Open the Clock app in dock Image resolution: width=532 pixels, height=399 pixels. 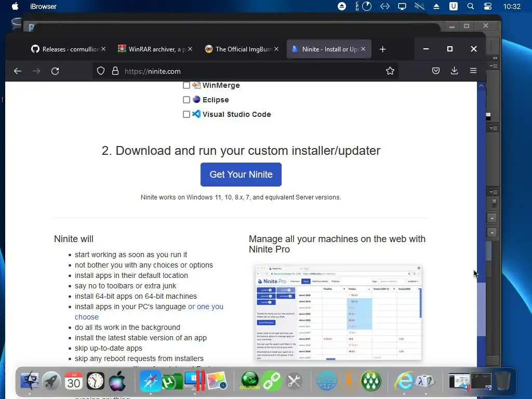click(x=96, y=381)
